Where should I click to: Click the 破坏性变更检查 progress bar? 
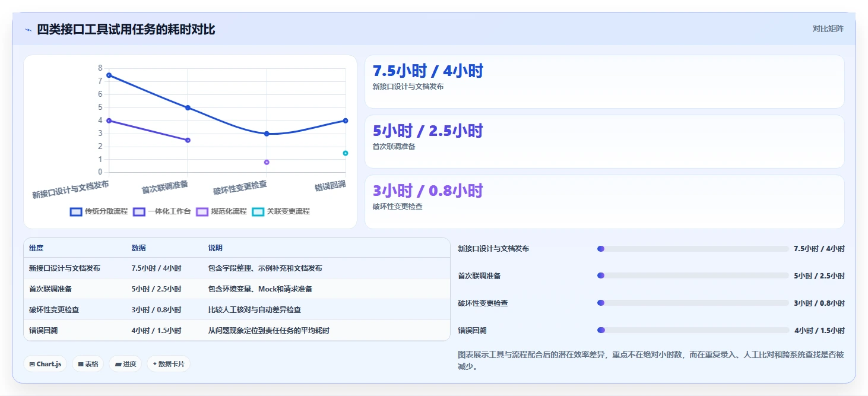(x=693, y=303)
